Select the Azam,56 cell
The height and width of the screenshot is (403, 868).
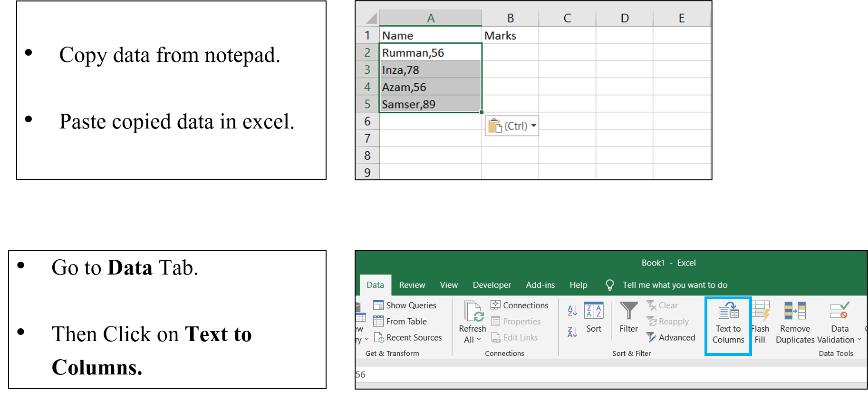click(430, 87)
